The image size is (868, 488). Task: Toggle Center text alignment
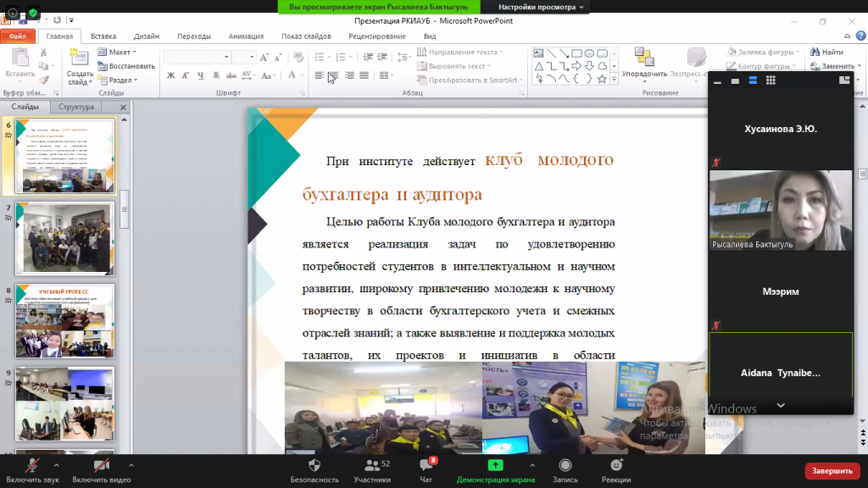tap(334, 75)
